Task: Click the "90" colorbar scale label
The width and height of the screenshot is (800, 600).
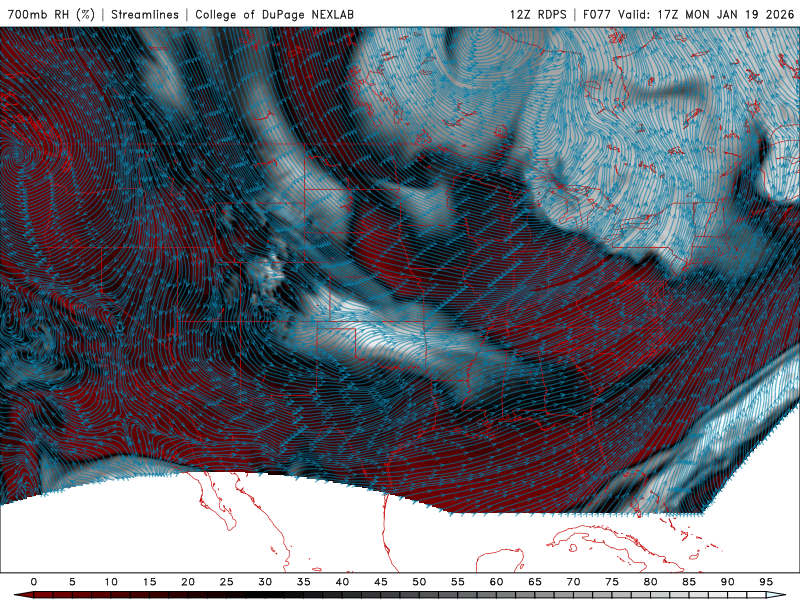Action: (x=728, y=582)
